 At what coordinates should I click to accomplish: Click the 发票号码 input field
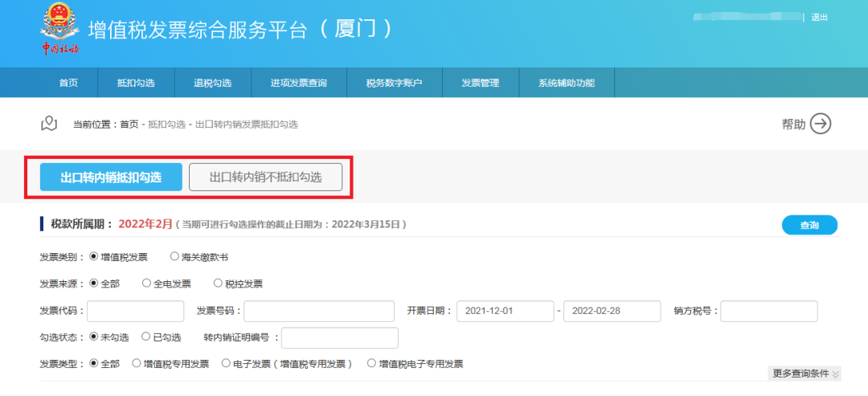[x=319, y=311]
